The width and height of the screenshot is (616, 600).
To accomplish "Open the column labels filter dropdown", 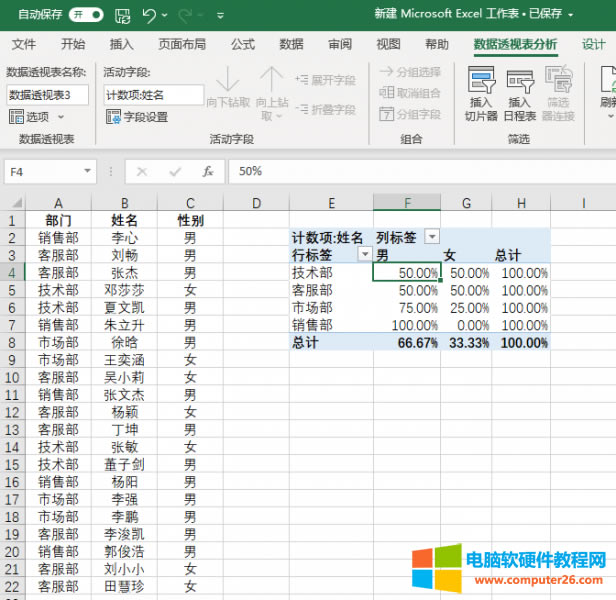I will click(432, 237).
